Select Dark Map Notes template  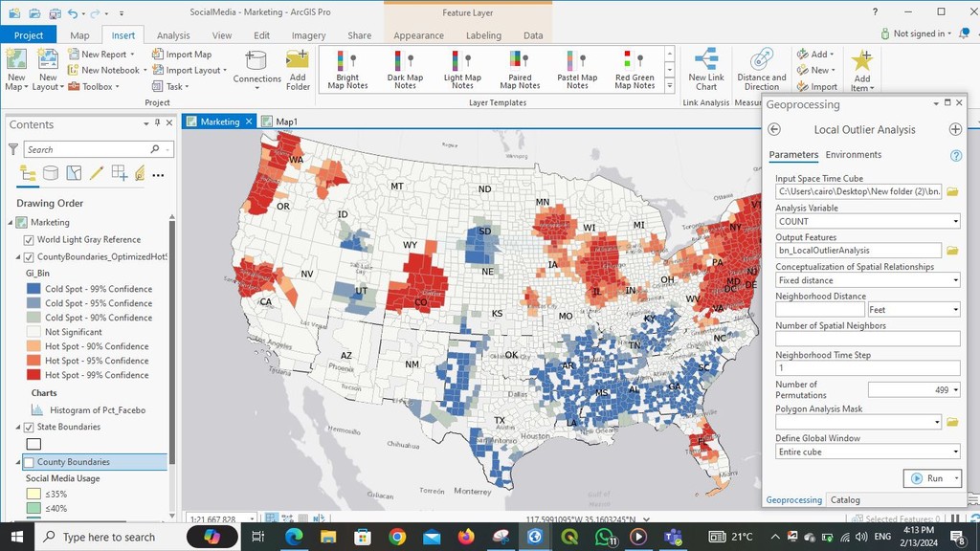[x=405, y=69]
